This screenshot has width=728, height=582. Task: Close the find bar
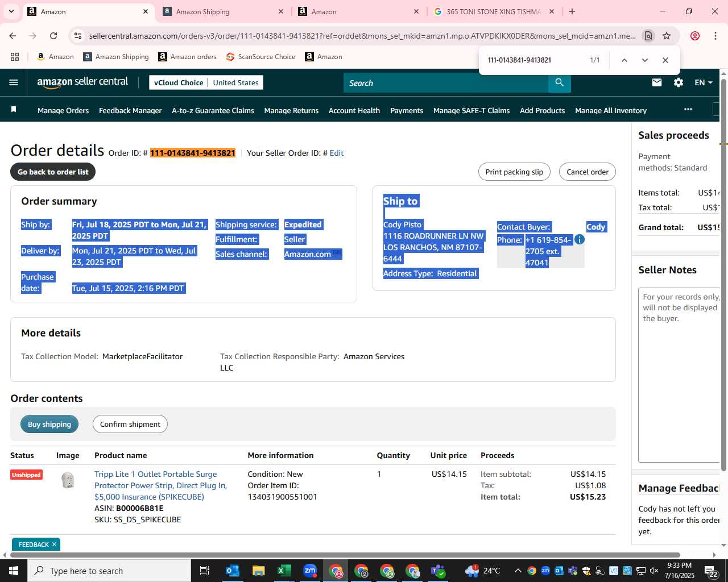[x=665, y=60]
